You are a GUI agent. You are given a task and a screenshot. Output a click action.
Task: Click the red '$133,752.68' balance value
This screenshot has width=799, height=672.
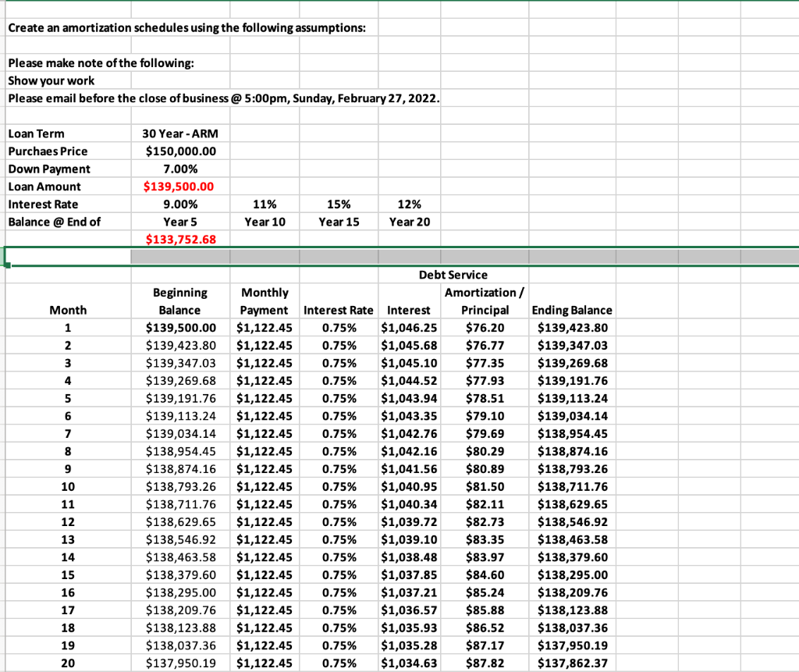tap(179, 239)
